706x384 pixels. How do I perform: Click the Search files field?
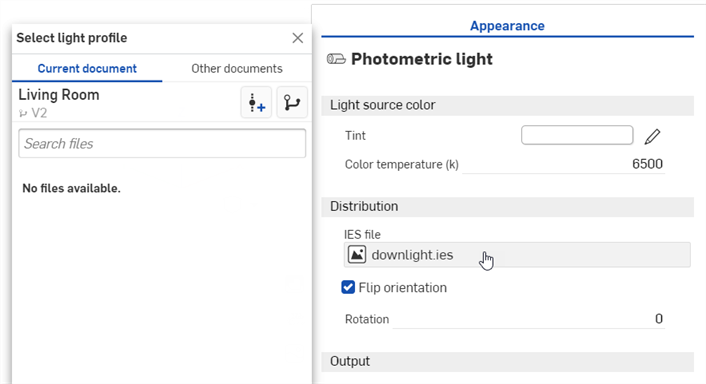click(x=162, y=144)
